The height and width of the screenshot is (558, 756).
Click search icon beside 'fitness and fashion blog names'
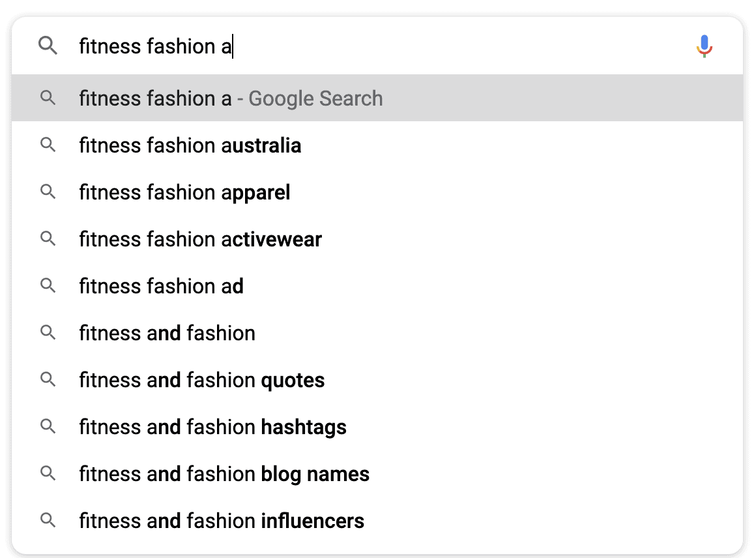pos(48,473)
